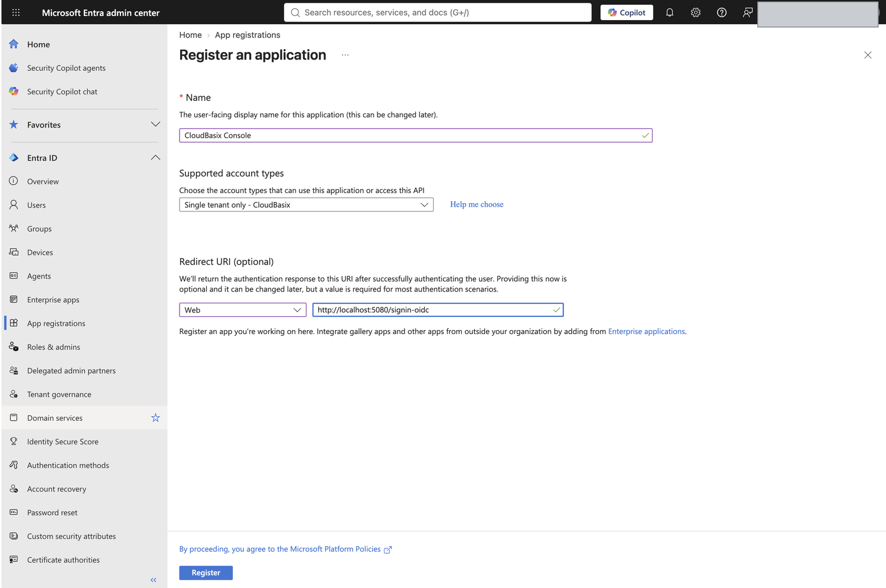Screen dimensions: 886x588
Task: Expand the Favorites section chevron
Action: [x=155, y=125]
